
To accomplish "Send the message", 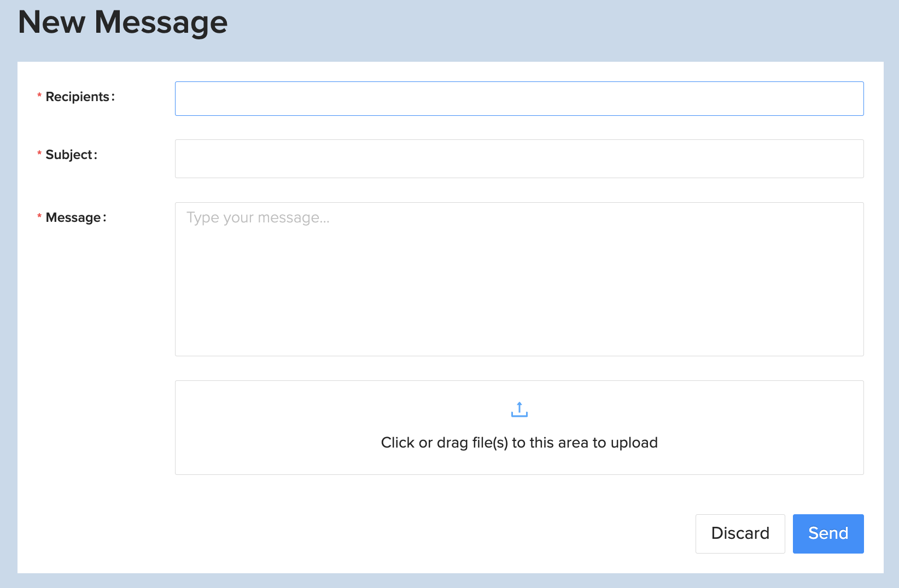I will point(828,533).
